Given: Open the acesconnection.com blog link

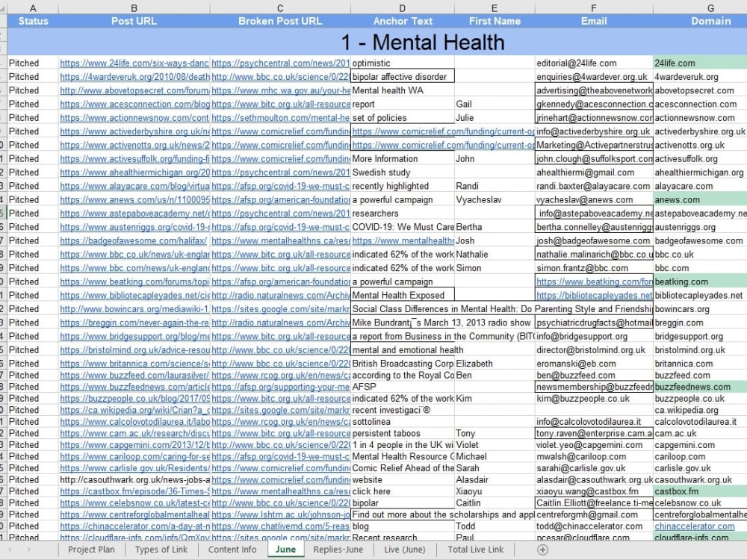Looking at the screenshot, I should (134, 104).
